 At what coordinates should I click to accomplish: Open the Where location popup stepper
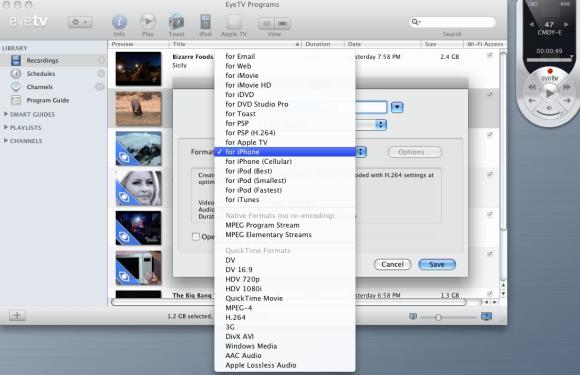[x=381, y=125]
